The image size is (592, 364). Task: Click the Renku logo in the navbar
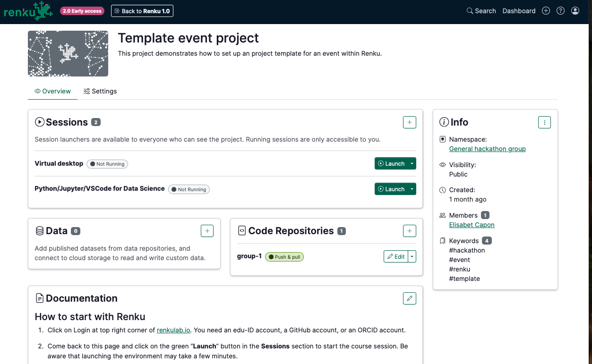27,10
